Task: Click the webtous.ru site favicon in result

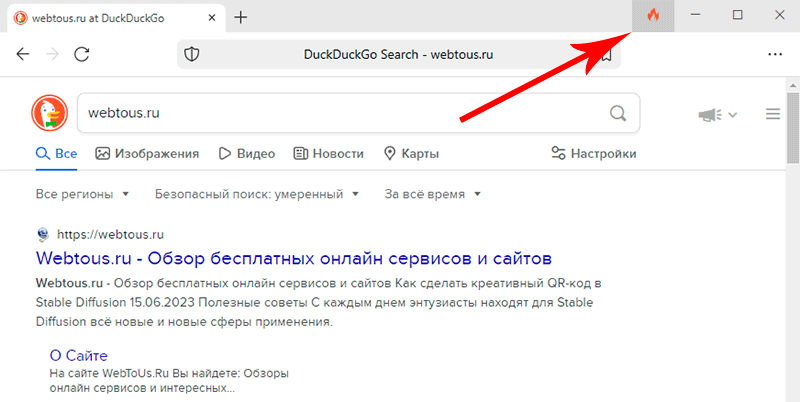Action: coord(43,235)
